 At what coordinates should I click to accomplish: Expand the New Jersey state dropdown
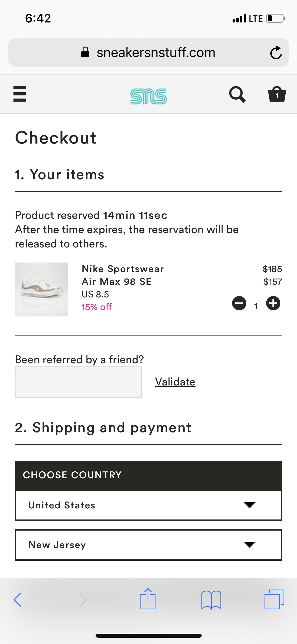pyautogui.click(x=148, y=545)
